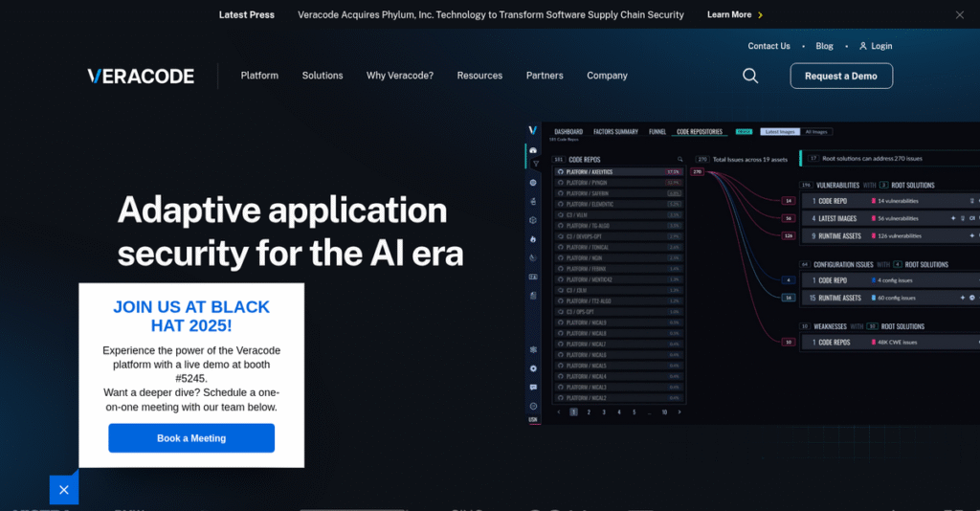Screen dimensions: 980x511
Task: Switch to All Images toggle
Action: pyautogui.click(x=816, y=132)
